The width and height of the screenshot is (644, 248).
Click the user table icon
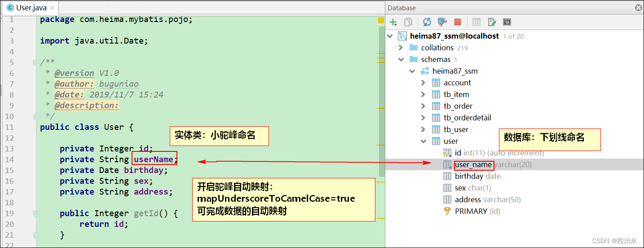(x=436, y=141)
